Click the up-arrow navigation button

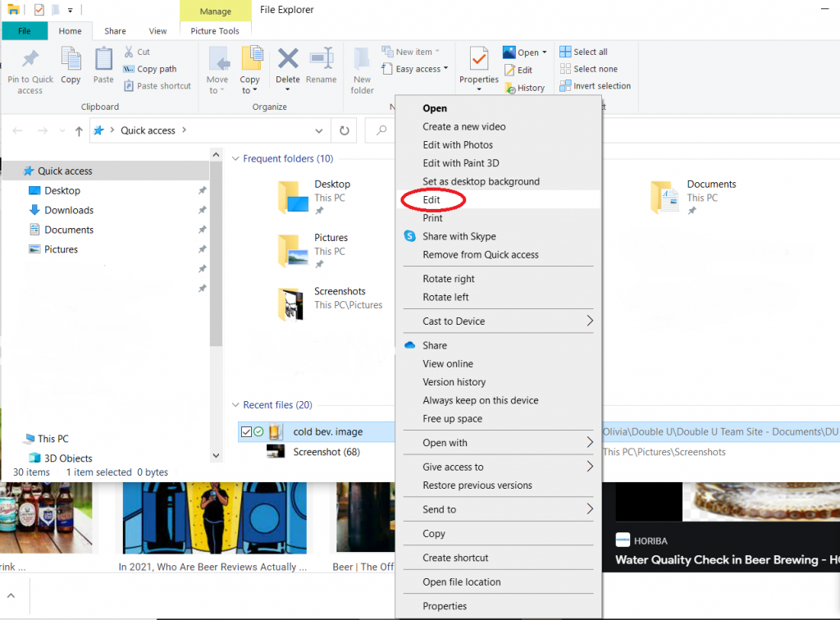coord(79,130)
